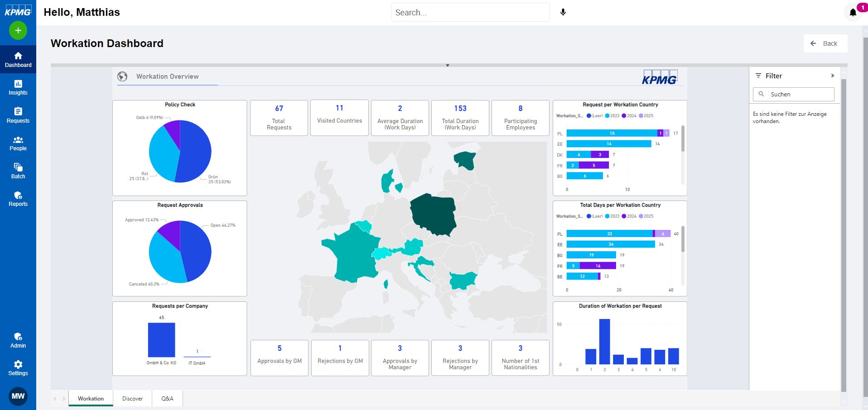This screenshot has width=868, height=410.
Task: Open the Admin section in the sidebar
Action: click(x=18, y=340)
